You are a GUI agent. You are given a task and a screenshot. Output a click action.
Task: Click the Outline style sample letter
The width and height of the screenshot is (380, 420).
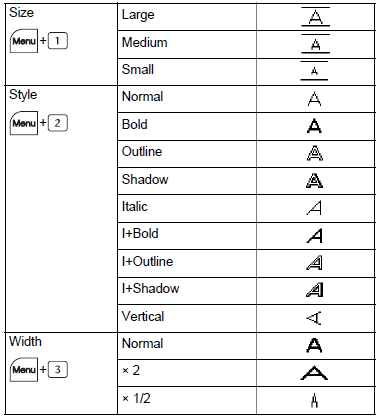tap(315, 154)
